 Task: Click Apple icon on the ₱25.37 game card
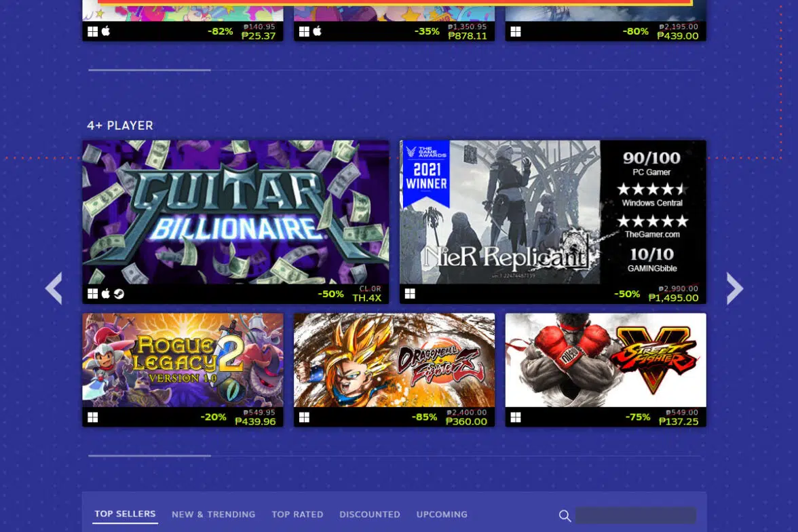point(105,31)
